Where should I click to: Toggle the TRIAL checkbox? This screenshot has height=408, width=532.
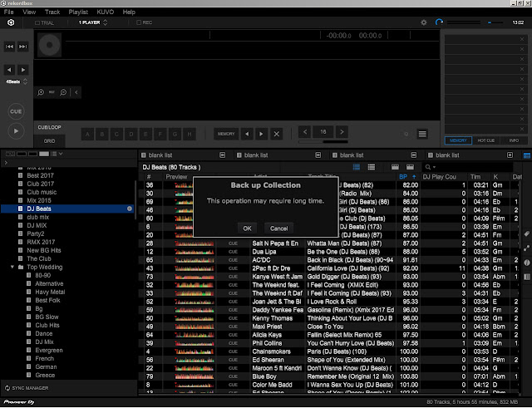pyautogui.click(x=37, y=22)
